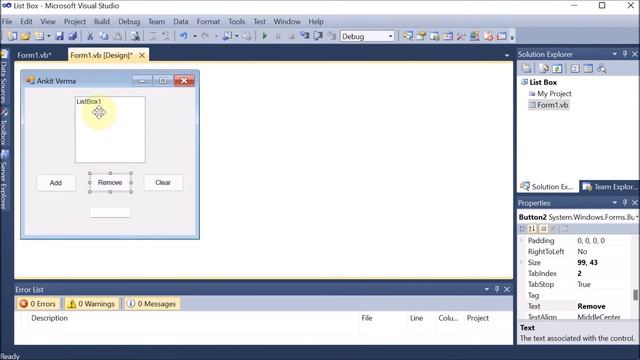This screenshot has height=360, width=640.
Task: Click the New Project toolbar icon
Action: pyautogui.click(x=12, y=36)
